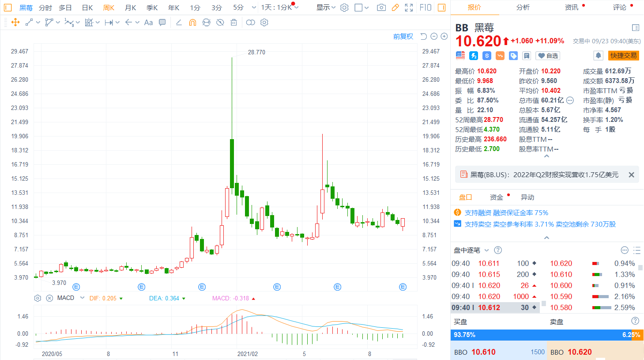The height and width of the screenshot is (360, 644).
Task: Switch chart to 月K period
Action: (x=130, y=8)
